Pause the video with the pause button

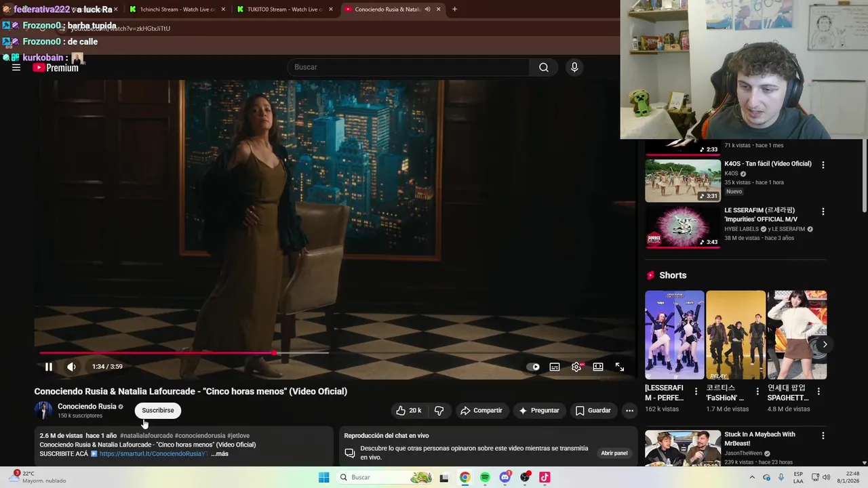49,367
